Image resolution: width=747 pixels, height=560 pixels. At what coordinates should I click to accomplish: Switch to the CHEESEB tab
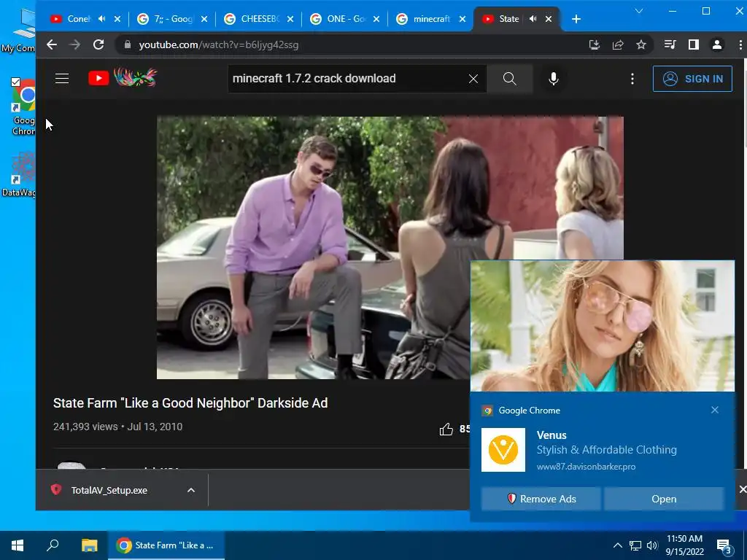click(x=260, y=19)
